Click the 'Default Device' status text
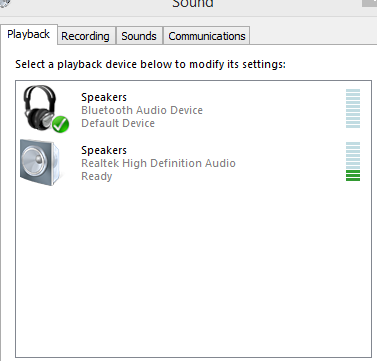The width and height of the screenshot is (377, 361). click(118, 123)
